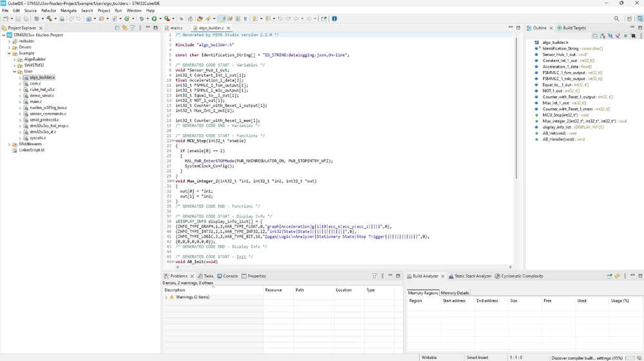Screen dimensions: 644x361
Task: Open the Console view tab
Action: point(230,276)
